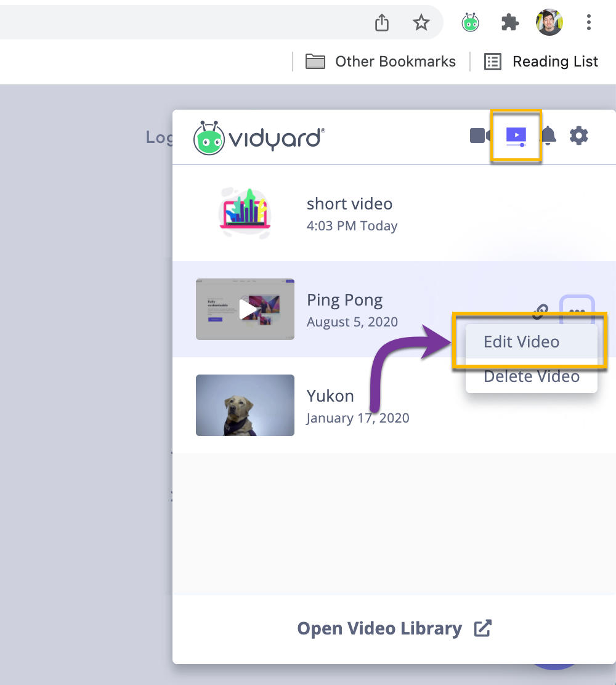Switch to the video library tab
616x685 pixels.
tap(516, 136)
